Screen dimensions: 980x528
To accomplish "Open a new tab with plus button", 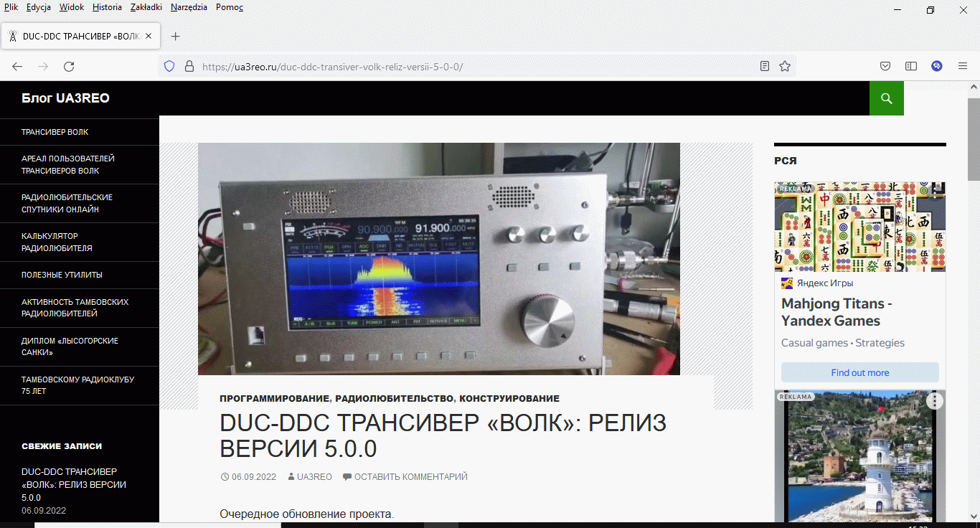I will tap(175, 37).
